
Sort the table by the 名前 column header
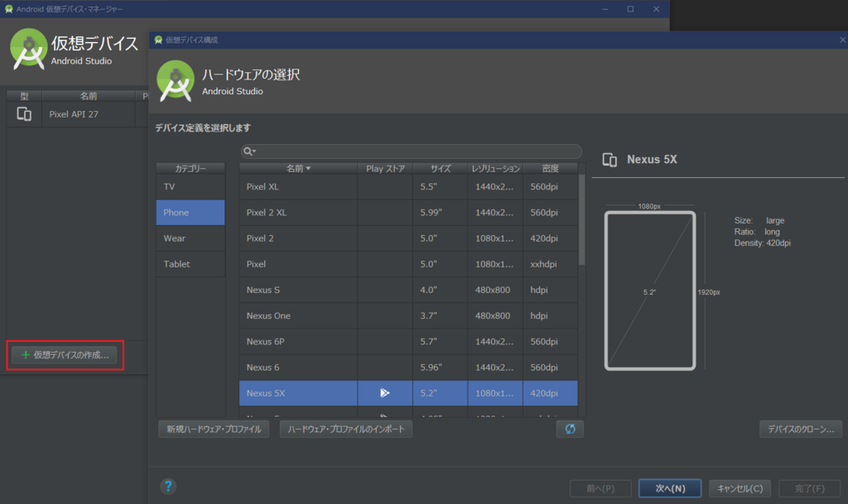(x=298, y=169)
